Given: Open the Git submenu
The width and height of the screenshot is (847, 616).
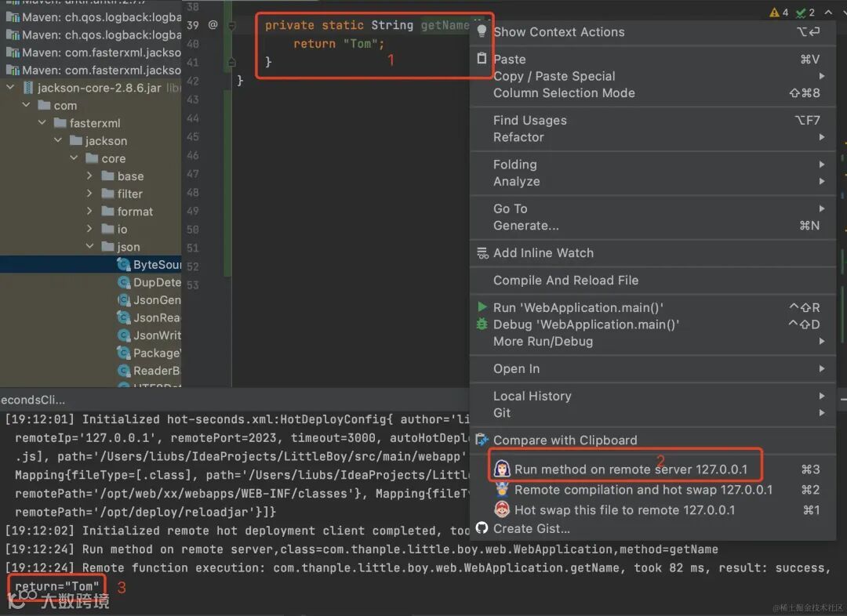Looking at the screenshot, I should 653,413.
